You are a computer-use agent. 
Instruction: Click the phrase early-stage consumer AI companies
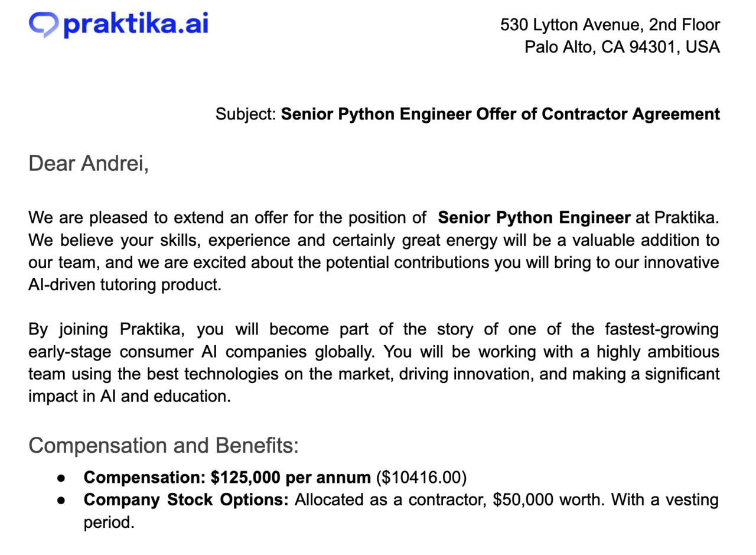[201, 352]
